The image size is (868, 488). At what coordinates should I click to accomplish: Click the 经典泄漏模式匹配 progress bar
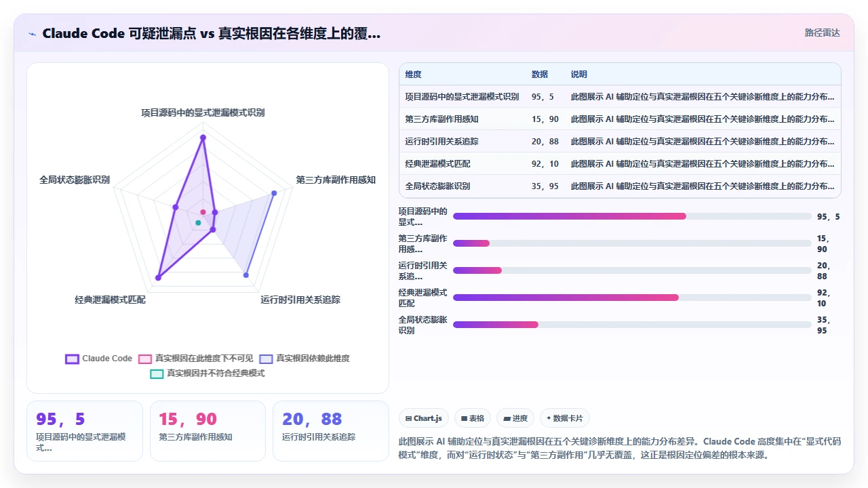[632, 298]
